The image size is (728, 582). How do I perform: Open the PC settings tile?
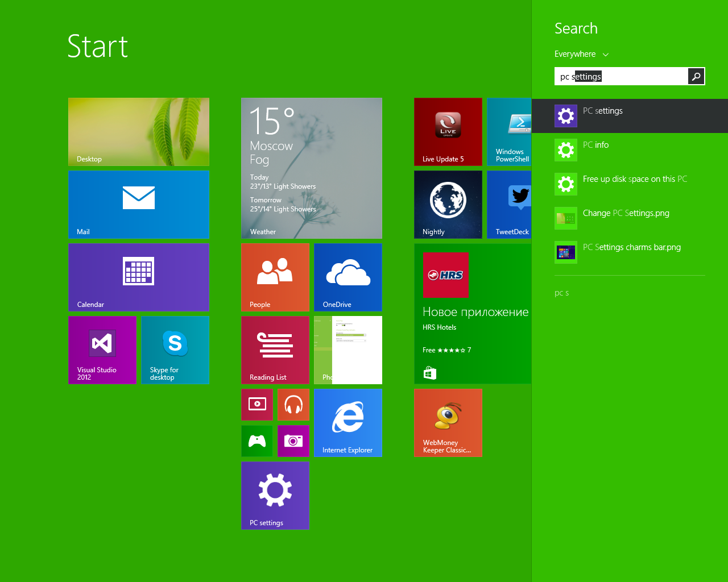pos(275,496)
